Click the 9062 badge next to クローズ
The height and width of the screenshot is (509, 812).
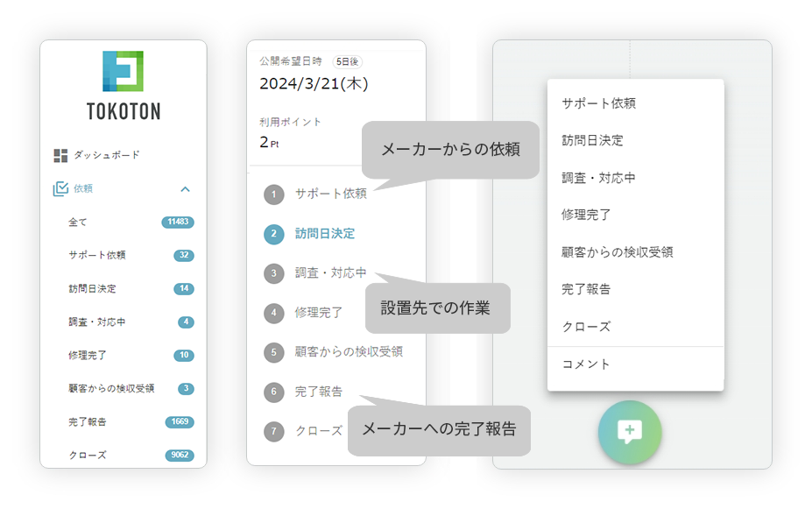[x=180, y=456]
